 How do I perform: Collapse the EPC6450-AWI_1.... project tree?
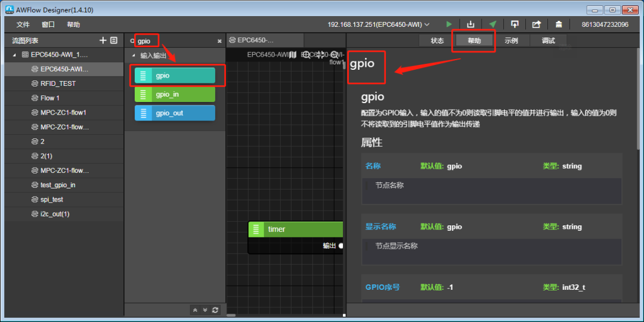click(14, 55)
